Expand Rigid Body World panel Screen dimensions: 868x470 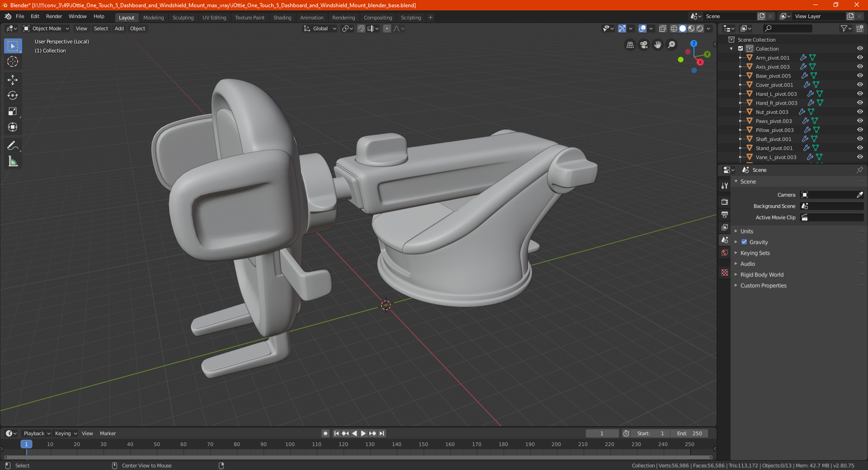(762, 275)
